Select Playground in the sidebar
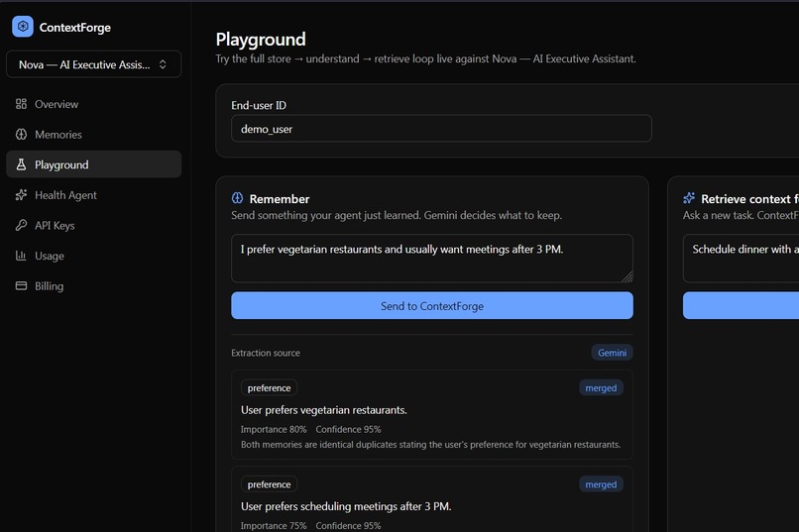The height and width of the screenshot is (532, 799). [x=94, y=164]
